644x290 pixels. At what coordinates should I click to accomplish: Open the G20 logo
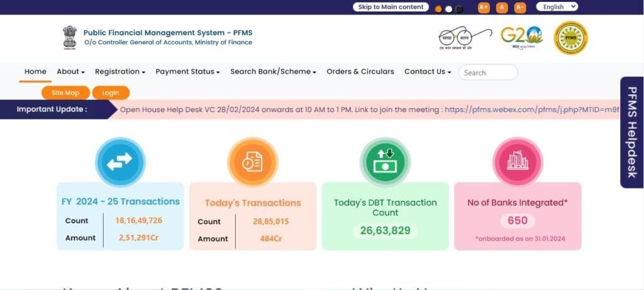point(521,37)
